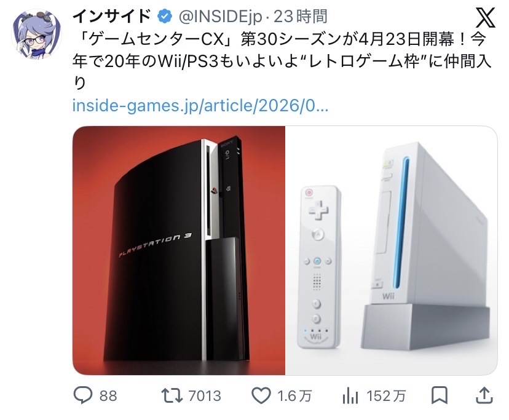Click the 23時間 timestamp

(x=300, y=17)
